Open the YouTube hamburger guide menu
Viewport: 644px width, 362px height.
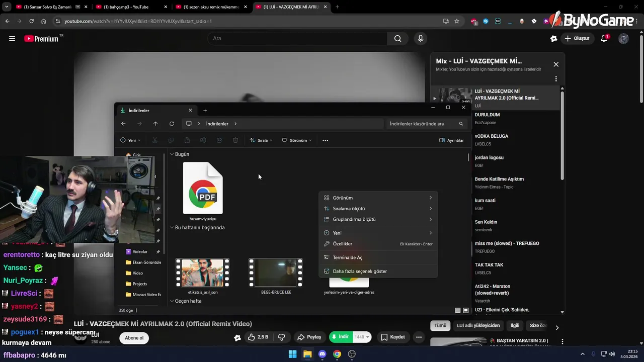pyautogui.click(x=12, y=38)
